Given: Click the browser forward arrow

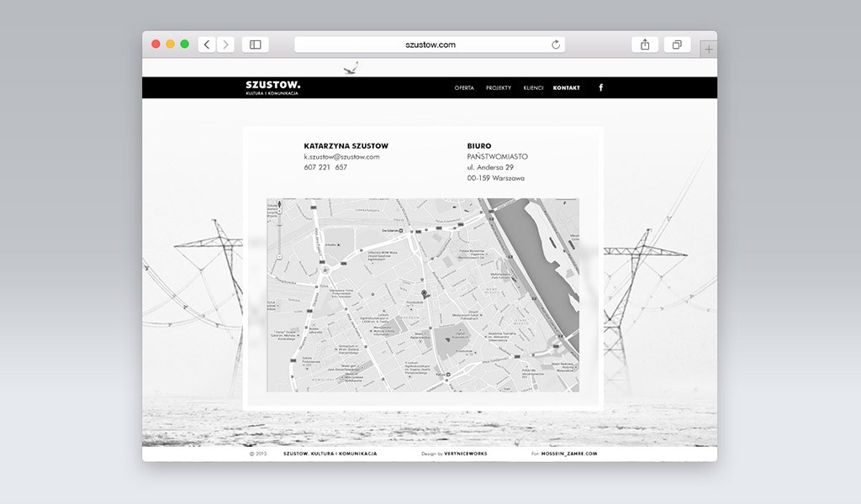Looking at the screenshot, I should tap(225, 45).
